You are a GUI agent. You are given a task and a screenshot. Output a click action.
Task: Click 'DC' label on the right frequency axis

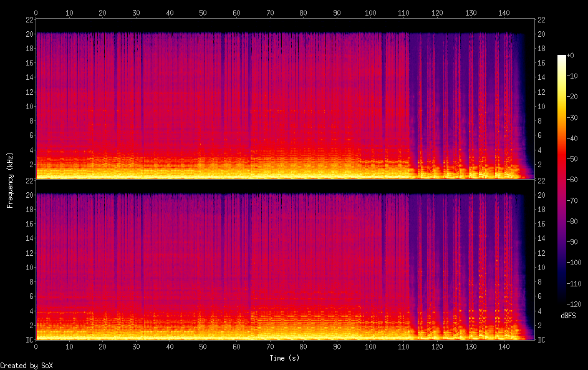click(x=541, y=339)
